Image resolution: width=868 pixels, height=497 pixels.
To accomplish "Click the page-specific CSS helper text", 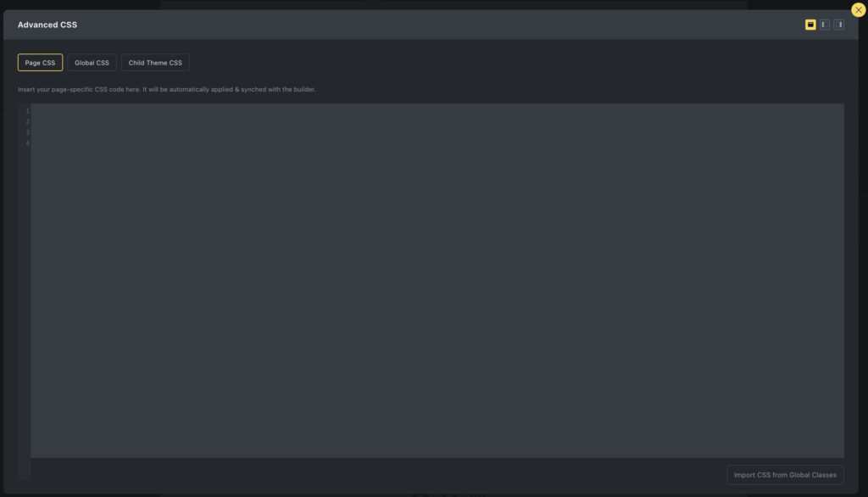I will (x=166, y=88).
